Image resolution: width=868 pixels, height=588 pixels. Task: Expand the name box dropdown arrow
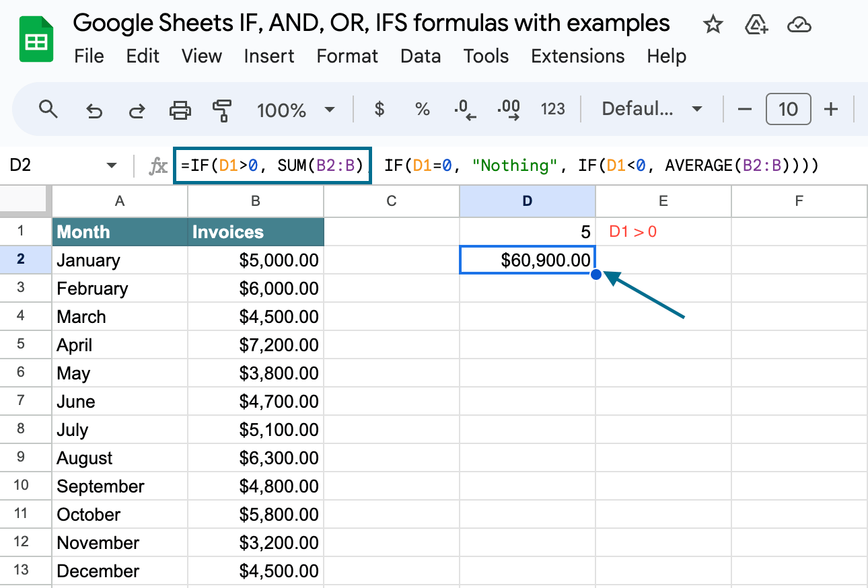pyautogui.click(x=112, y=166)
